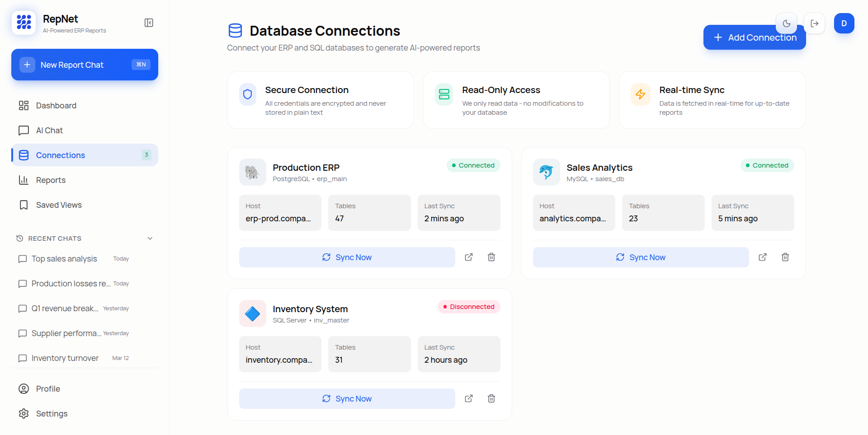
Task: Select Connections in the sidebar
Action: [85, 155]
